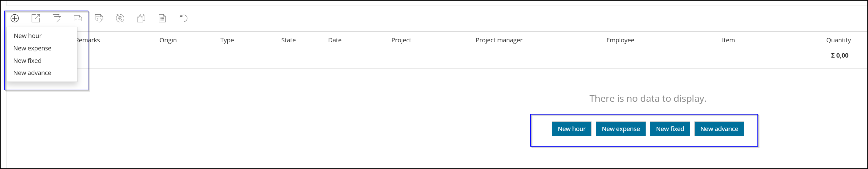This screenshot has width=868, height=169.
Task: Click the euro recalculation icon
Action: pos(120,18)
